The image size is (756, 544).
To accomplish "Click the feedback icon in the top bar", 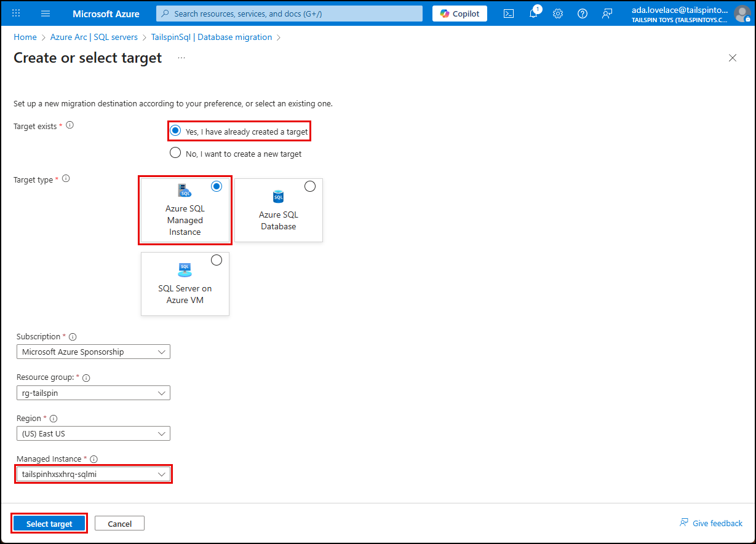I will coord(607,13).
